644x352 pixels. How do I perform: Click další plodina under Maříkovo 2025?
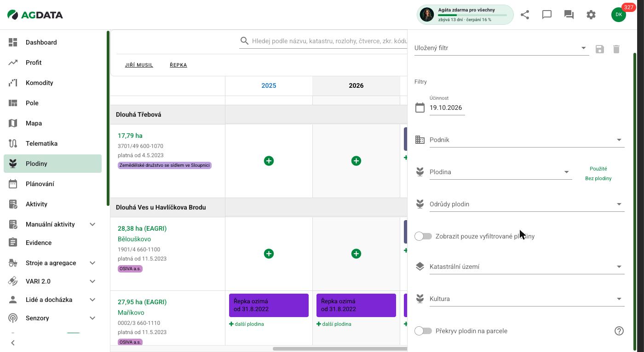pyautogui.click(x=247, y=324)
